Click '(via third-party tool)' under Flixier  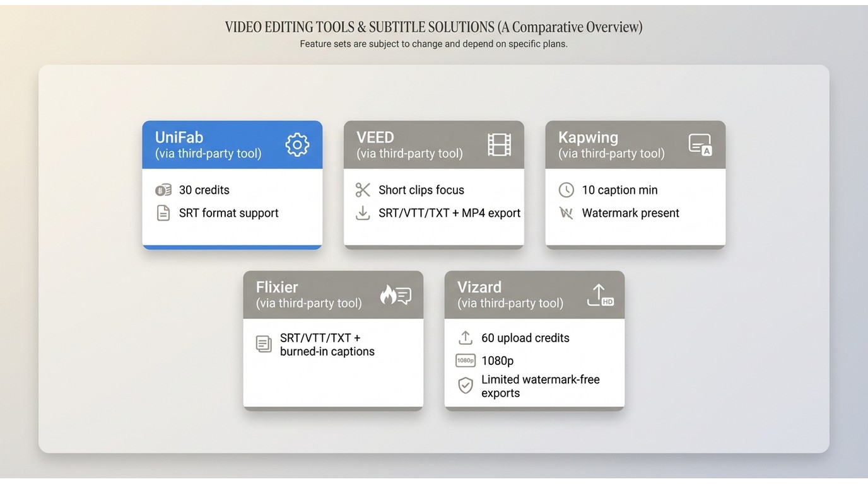[309, 303]
